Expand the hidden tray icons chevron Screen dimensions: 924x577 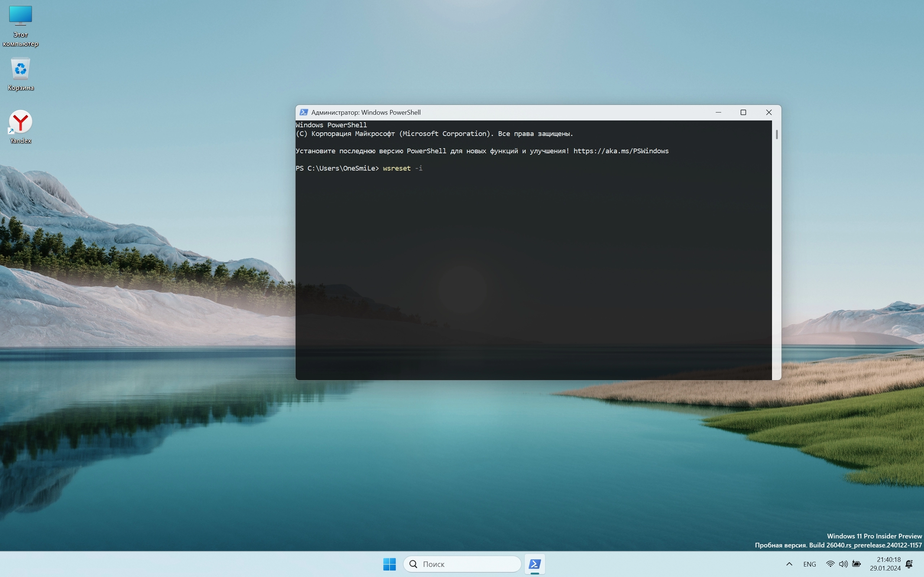click(789, 564)
